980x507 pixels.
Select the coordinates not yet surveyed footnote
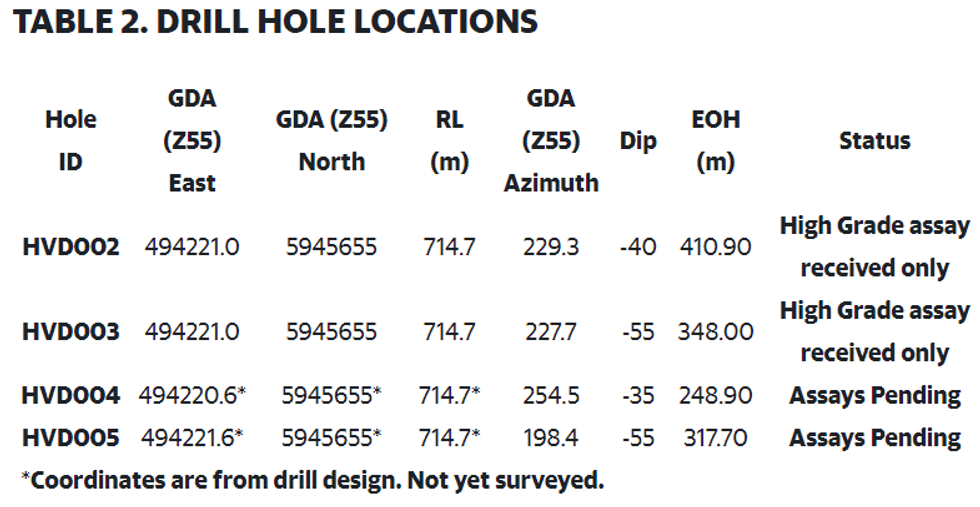[313, 480]
